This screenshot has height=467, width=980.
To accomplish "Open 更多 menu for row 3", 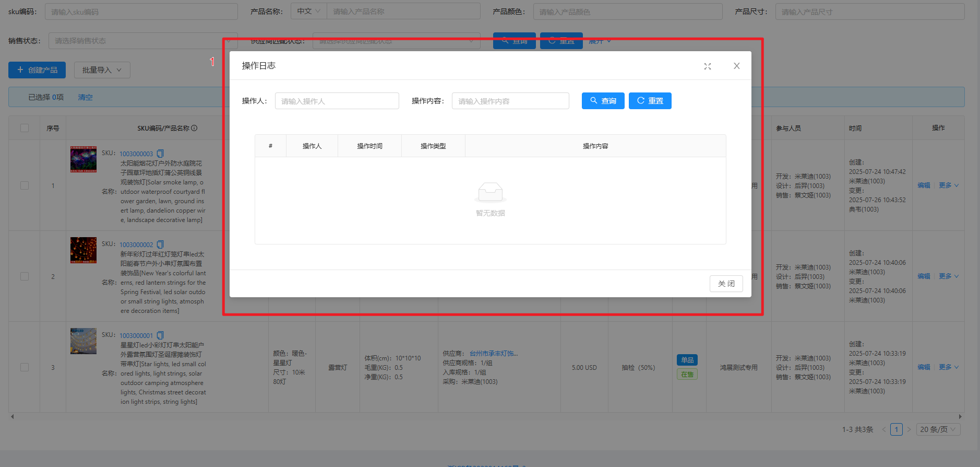I will click(948, 367).
